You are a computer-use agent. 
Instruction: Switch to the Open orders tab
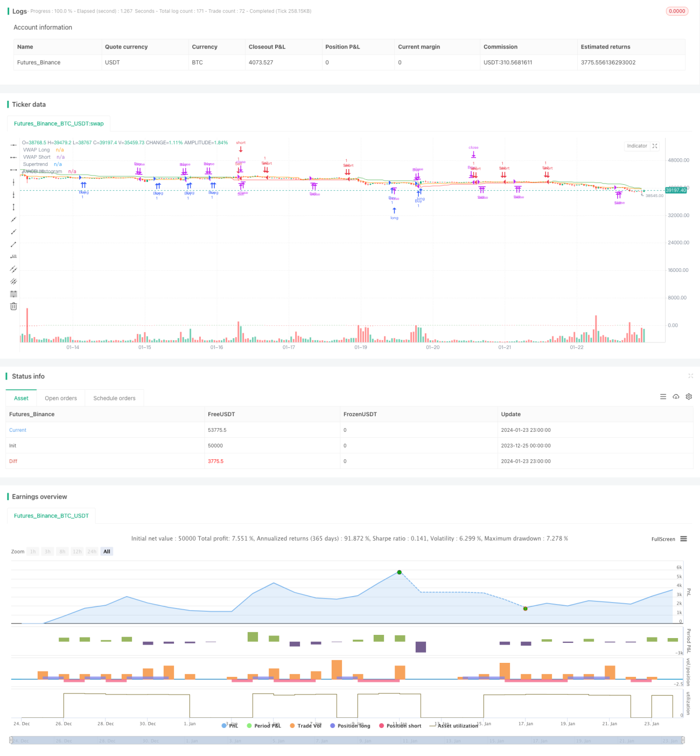pyautogui.click(x=61, y=398)
